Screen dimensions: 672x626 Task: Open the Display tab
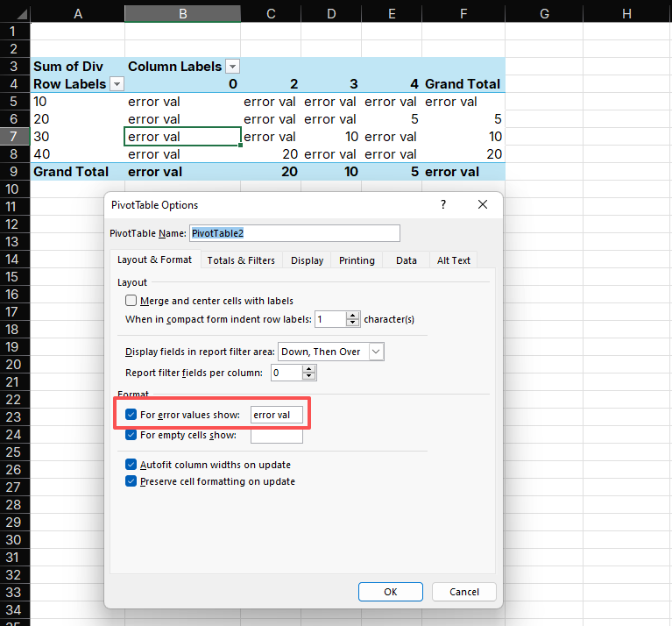pyautogui.click(x=307, y=260)
